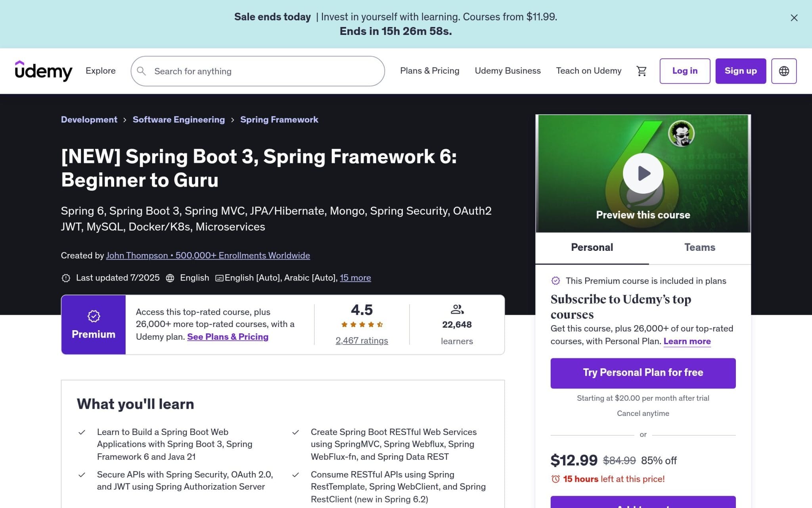Click the Cancel anytime text
The height and width of the screenshot is (508, 812).
[x=643, y=413]
